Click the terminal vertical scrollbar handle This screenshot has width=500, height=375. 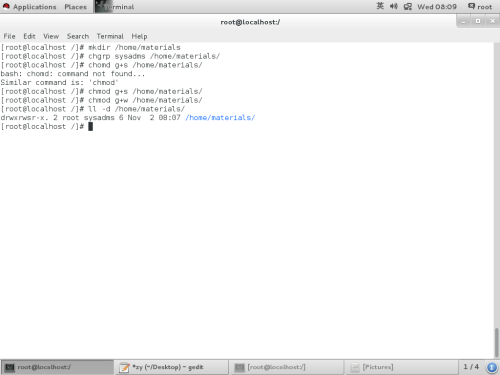click(497, 342)
